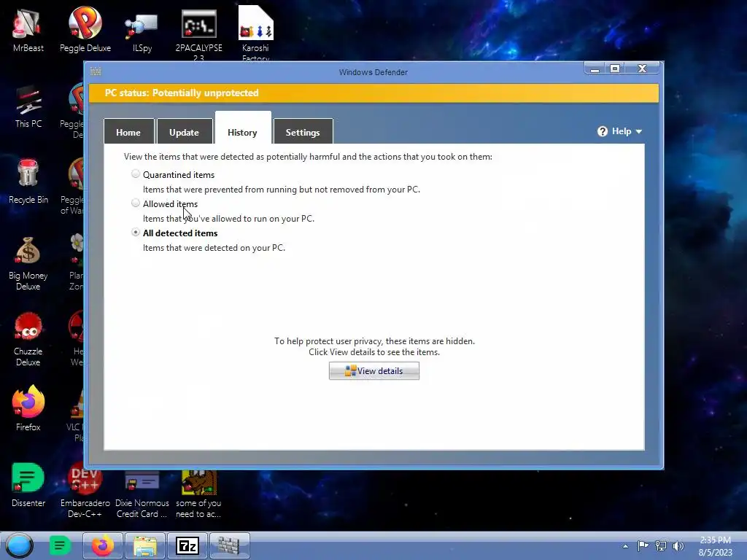Open 7-Zip taskbar button
This screenshot has width=747, height=560.
(x=187, y=545)
